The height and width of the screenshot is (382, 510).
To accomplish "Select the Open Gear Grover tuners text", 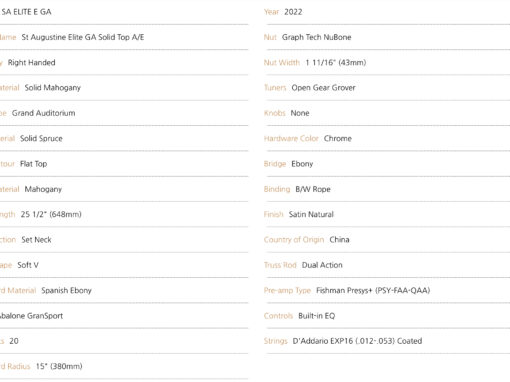I will (x=323, y=88).
